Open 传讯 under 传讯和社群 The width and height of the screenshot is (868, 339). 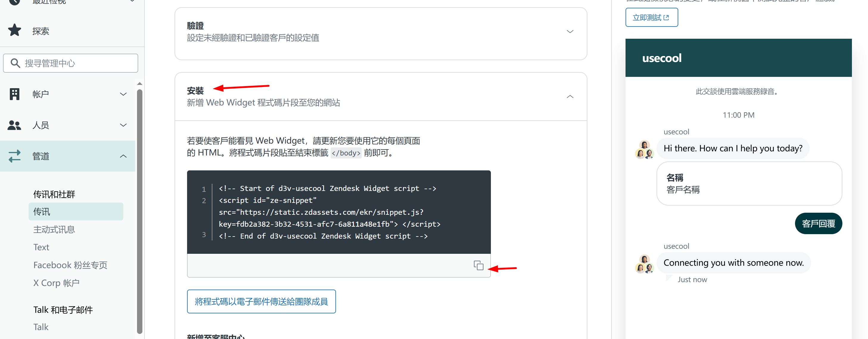(76, 211)
